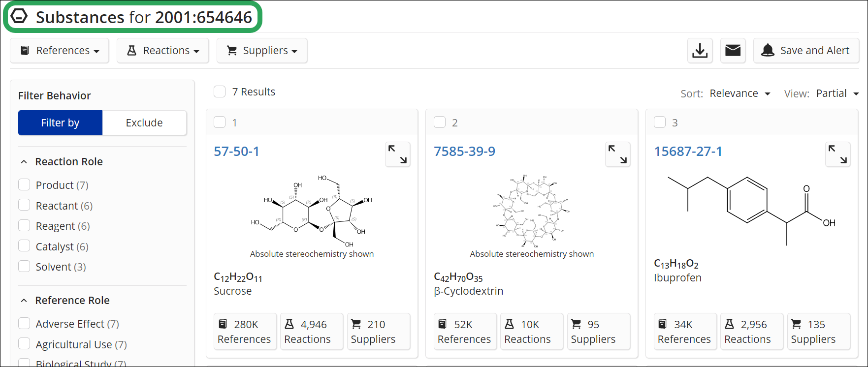The height and width of the screenshot is (367, 868).
Task: Check result 1 checkbox
Action: tap(220, 122)
